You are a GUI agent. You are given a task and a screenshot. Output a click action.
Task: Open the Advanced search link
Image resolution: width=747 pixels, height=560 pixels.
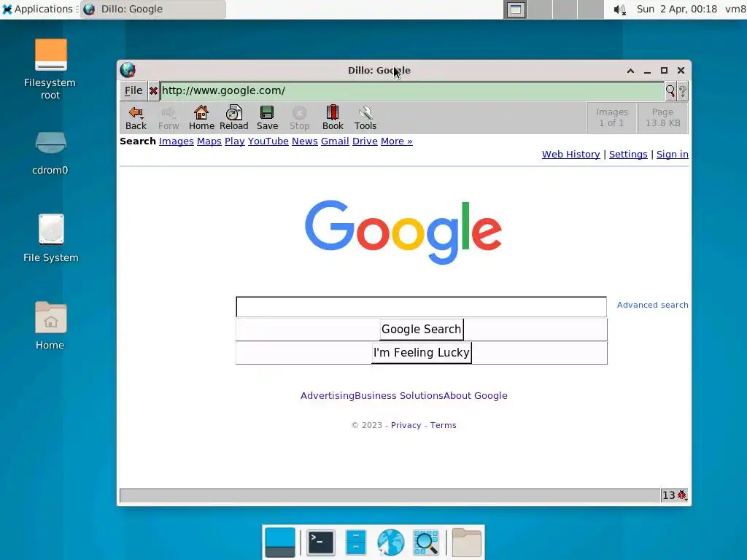[x=652, y=305]
